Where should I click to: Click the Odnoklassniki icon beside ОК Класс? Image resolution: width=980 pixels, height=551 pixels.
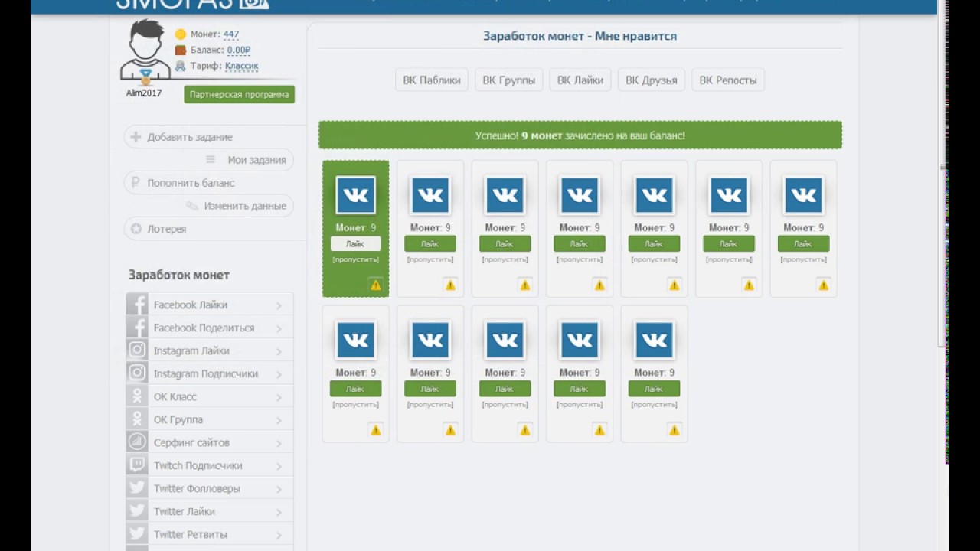137,396
